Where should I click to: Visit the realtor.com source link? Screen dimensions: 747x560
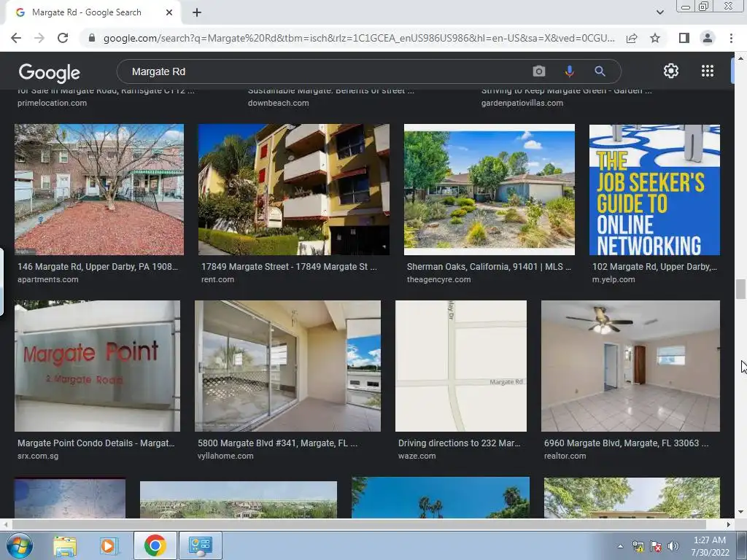[565, 456]
